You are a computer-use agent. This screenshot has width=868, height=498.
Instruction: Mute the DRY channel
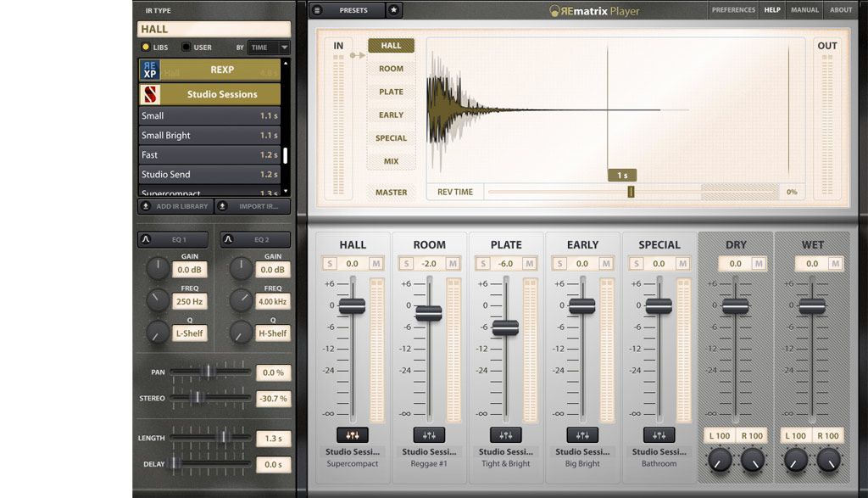(759, 264)
